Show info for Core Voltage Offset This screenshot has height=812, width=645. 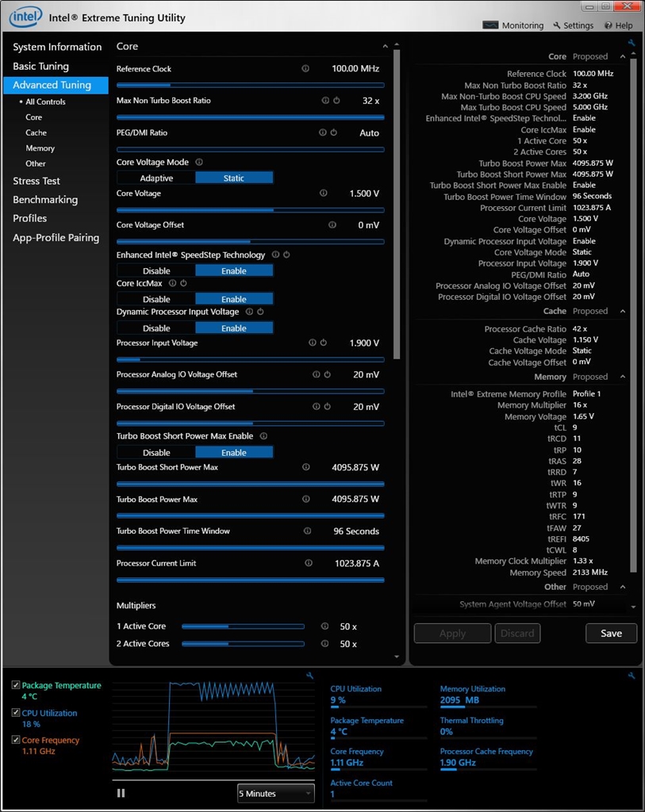(x=332, y=224)
